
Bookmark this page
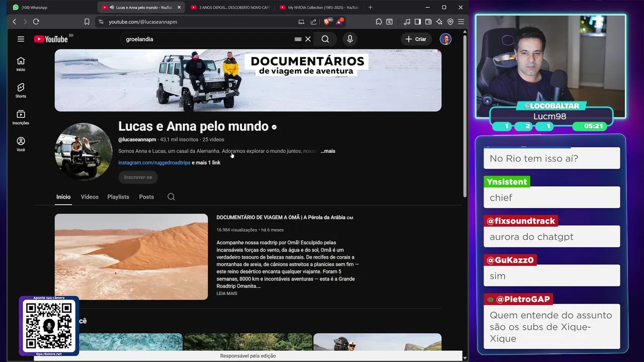coord(87,22)
